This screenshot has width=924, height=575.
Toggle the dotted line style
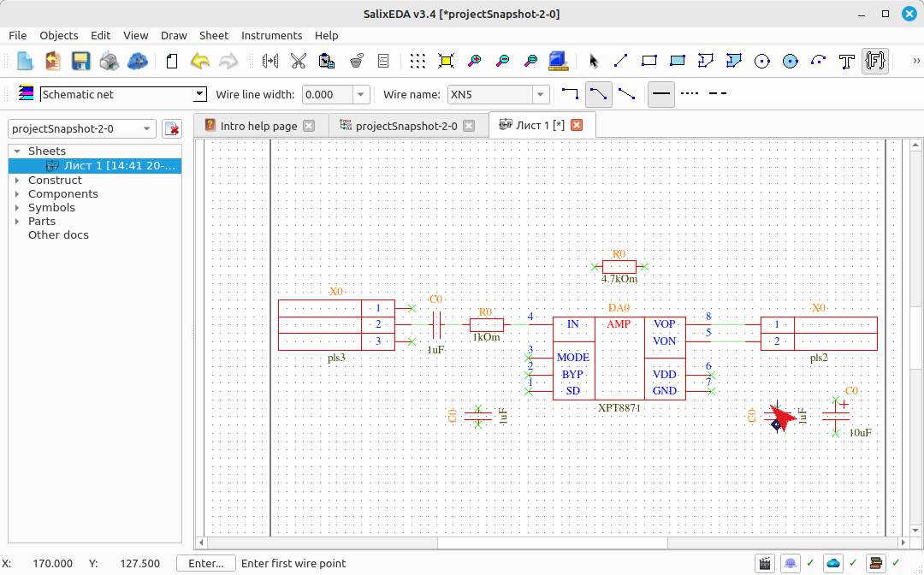coord(690,93)
